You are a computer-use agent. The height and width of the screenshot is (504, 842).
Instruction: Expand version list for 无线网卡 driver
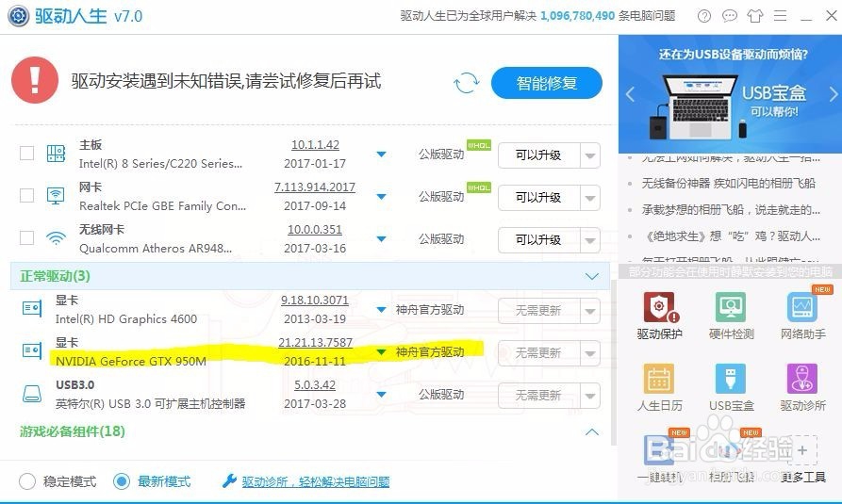point(381,239)
